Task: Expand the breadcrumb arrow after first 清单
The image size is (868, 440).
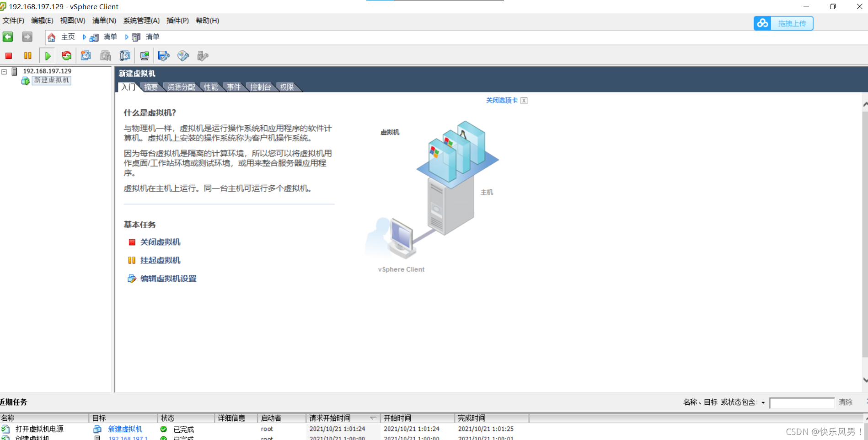Action: [x=127, y=37]
